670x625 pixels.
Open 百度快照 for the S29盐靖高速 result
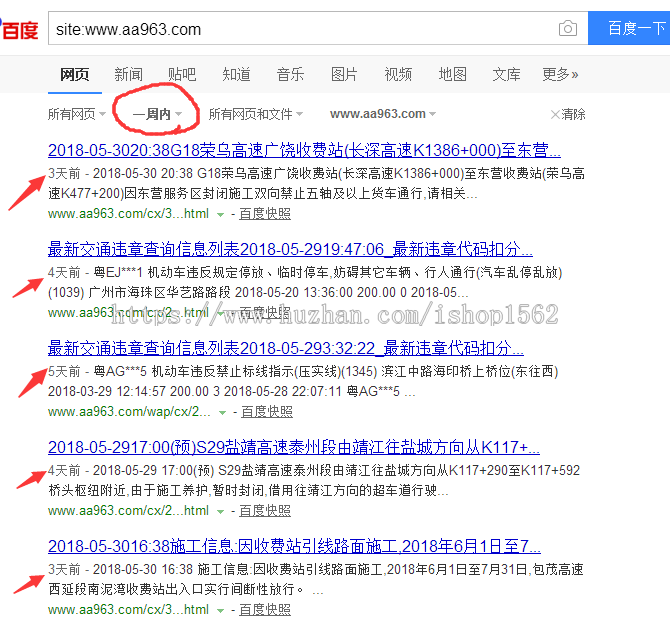265,511
